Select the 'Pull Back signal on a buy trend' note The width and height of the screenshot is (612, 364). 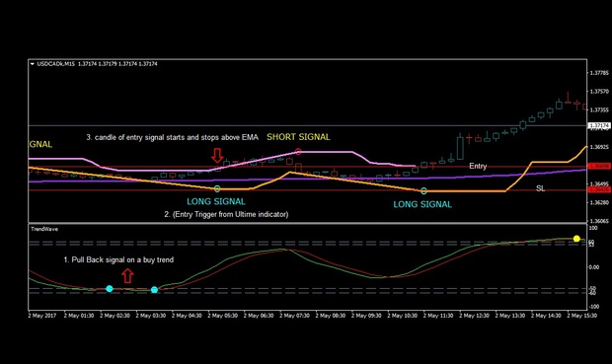pos(118,259)
